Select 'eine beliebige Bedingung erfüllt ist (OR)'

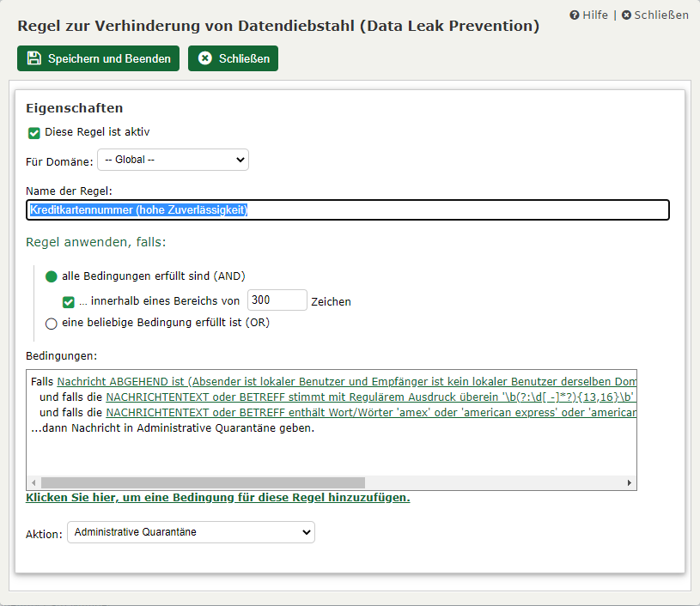pos(52,324)
